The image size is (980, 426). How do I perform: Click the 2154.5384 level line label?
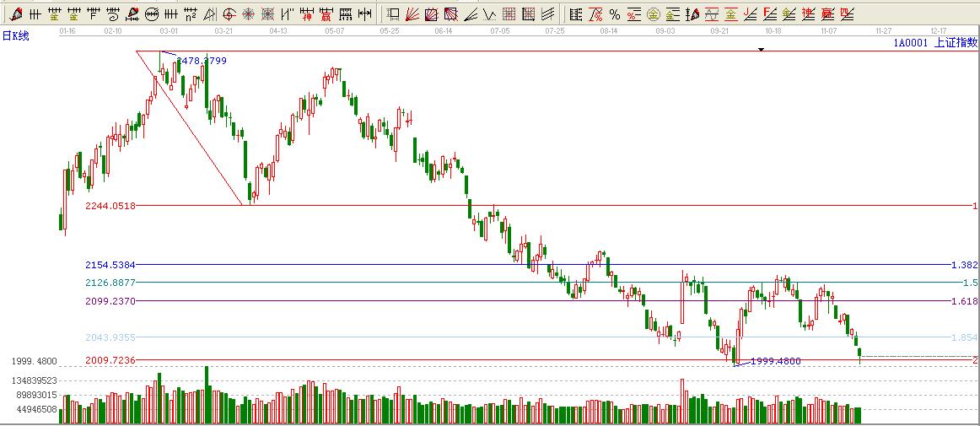[x=110, y=264]
